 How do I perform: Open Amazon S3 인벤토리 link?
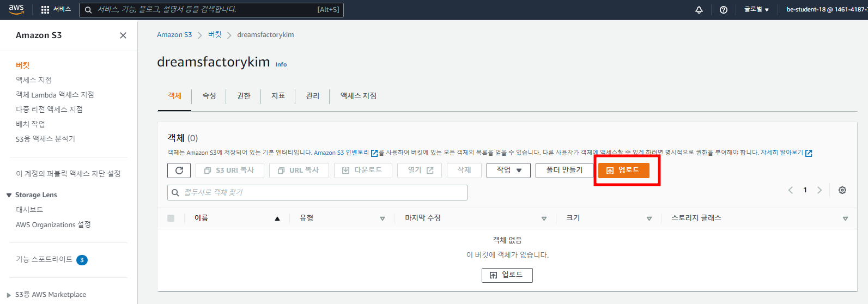point(341,153)
